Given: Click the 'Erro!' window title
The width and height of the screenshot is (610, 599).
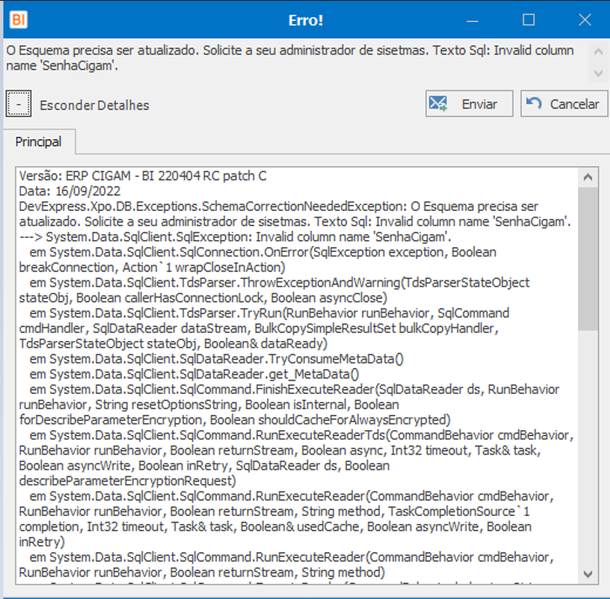Looking at the screenshot, I should point(306,20).
